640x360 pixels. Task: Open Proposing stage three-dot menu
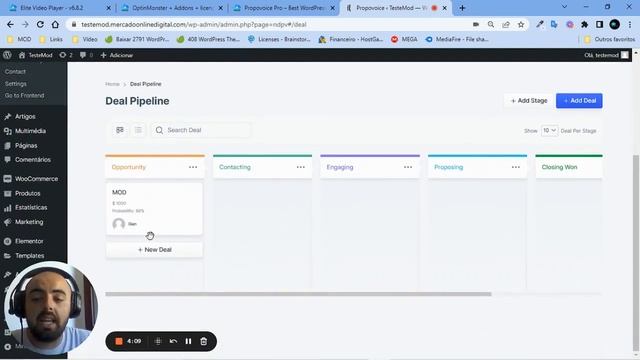click(516, 167)
